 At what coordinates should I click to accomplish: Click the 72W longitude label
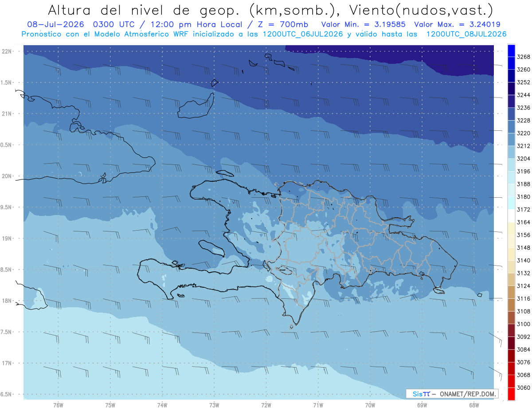coord(266,405)
